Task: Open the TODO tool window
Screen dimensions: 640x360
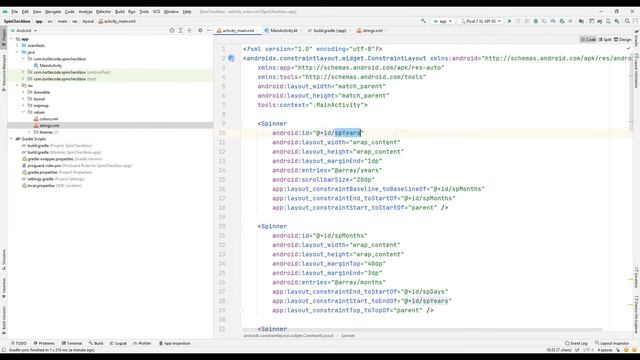Action: point(19,343)
